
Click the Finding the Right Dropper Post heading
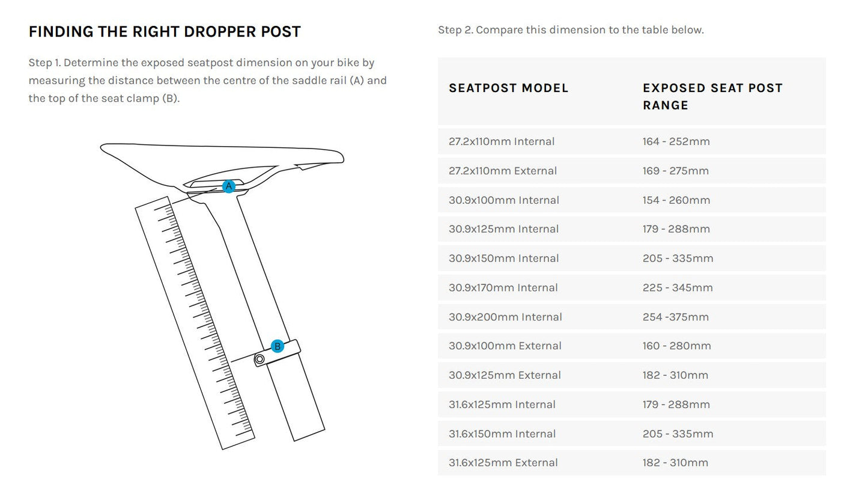pyautogui.click(x=165, y=32)
